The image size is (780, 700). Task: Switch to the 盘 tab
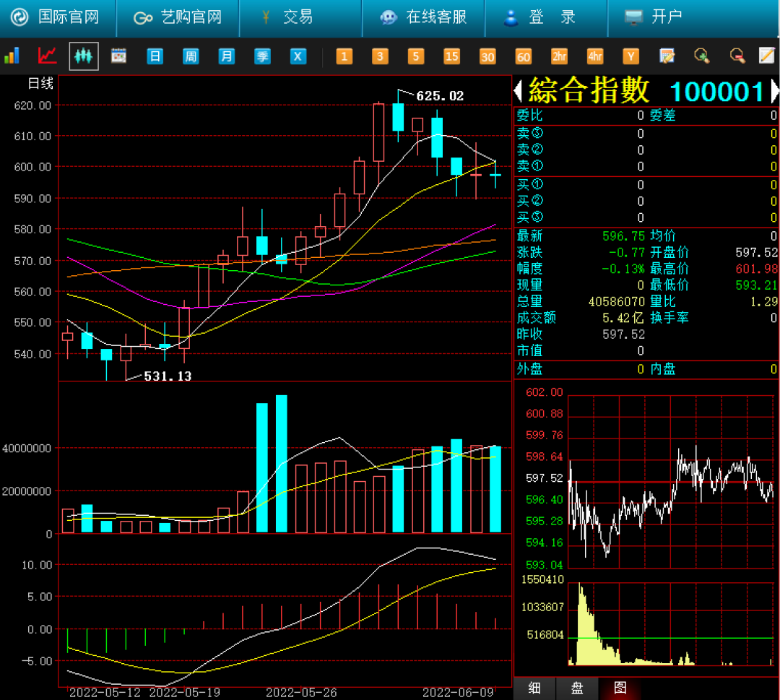tap(577, 688)
